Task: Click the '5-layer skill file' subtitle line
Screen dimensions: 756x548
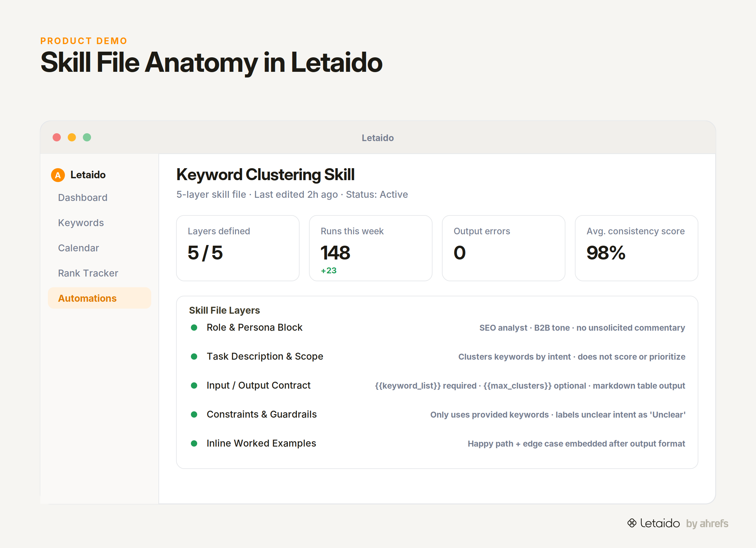Action: [292, 195]
